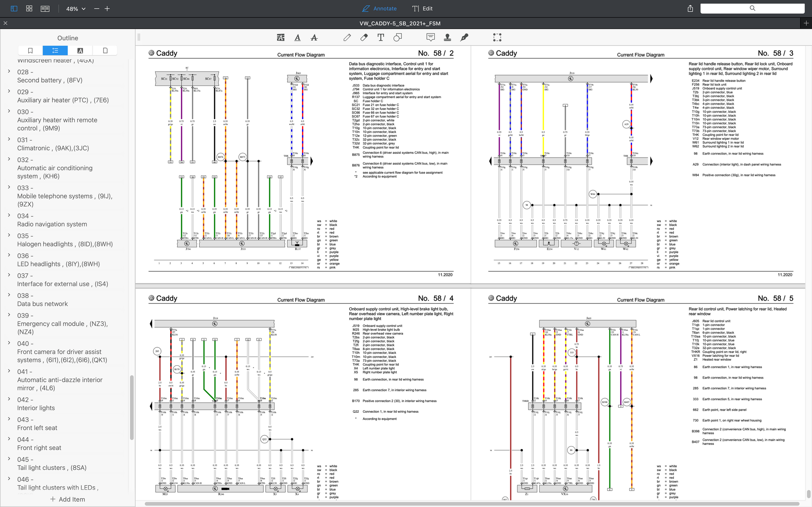The height and width of the screenshot is (507, 812).
Task: Expand outline item 034 Radio navigation
Action: (9, 216)
